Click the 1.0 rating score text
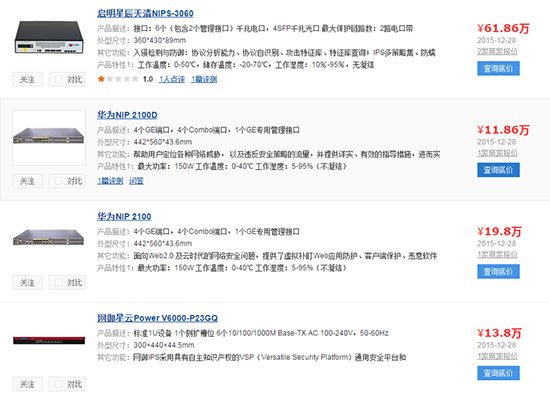The width and height of the screenshot is (550, 393). 148,79
